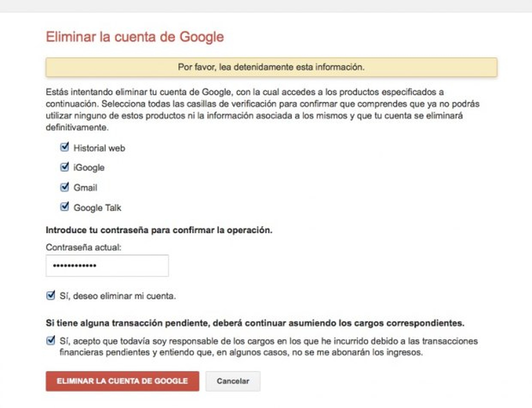Toggle the iGoogle checkbox
This screenshot has height=408, width=532.
pyautogui.click(x=64, y=167)
